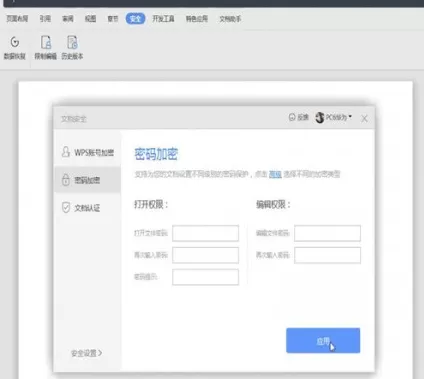This screenshot has height=379, width=424.
Task: Click the 密码加密 heading text
Action: (156, 154)
